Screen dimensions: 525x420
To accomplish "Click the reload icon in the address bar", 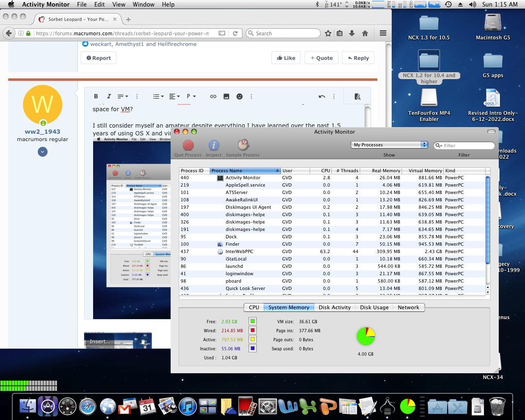I will pyautogui.click(x=235, y=33).
